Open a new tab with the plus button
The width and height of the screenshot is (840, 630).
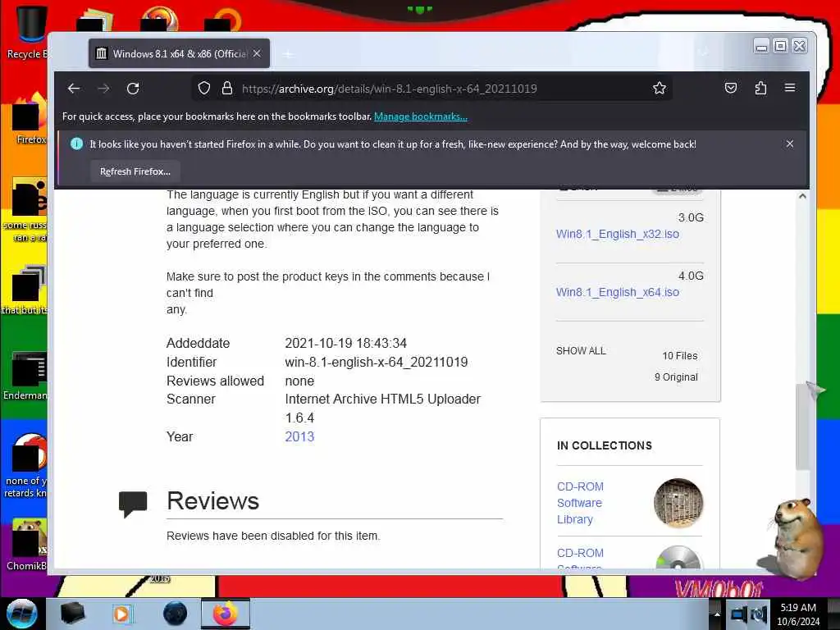coord(288,54)
